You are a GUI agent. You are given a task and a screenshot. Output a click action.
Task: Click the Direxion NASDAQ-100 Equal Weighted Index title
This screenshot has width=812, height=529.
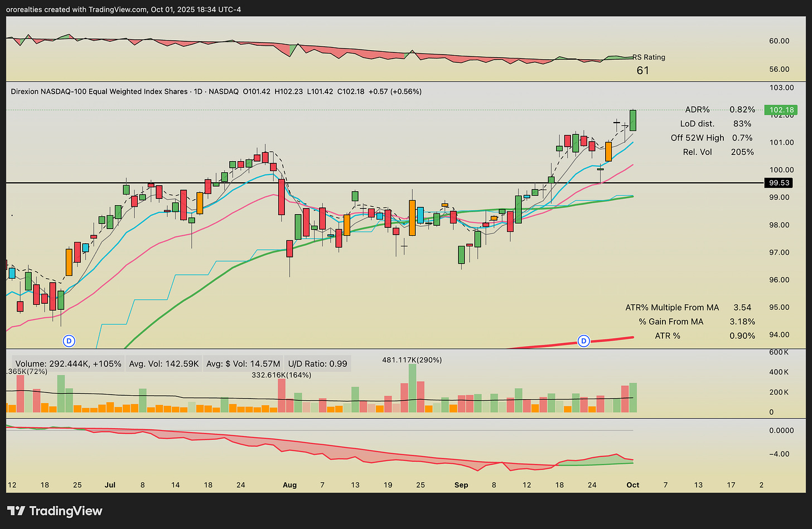click(x=99, y=91)
